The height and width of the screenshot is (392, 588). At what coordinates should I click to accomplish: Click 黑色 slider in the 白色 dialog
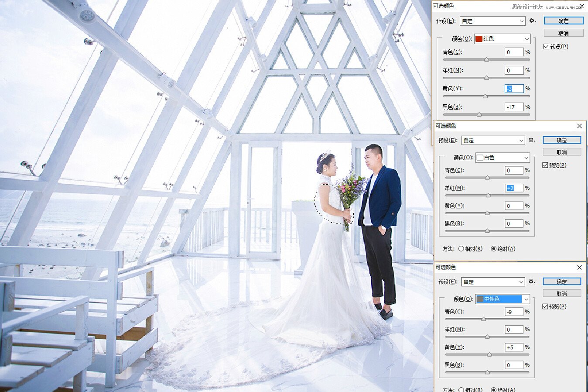(487, 231)
